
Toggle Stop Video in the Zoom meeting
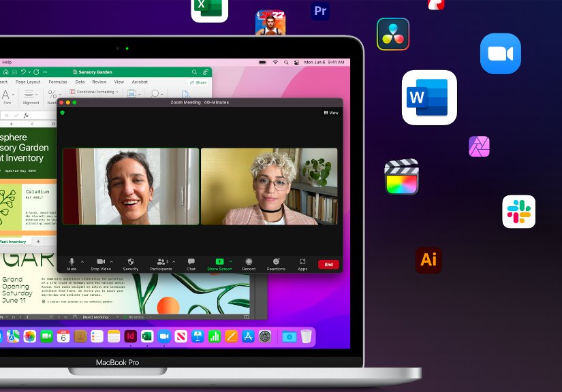(x=99, y=261)
